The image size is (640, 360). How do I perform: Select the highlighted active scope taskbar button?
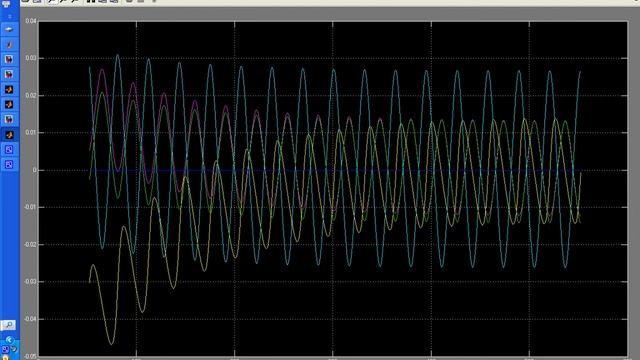9,135
